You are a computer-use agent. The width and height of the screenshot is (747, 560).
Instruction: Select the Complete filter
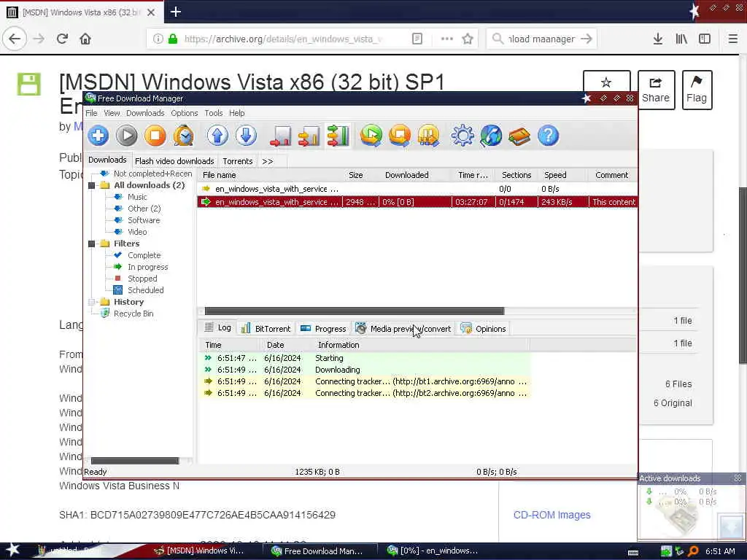click(x=144, y=255)
